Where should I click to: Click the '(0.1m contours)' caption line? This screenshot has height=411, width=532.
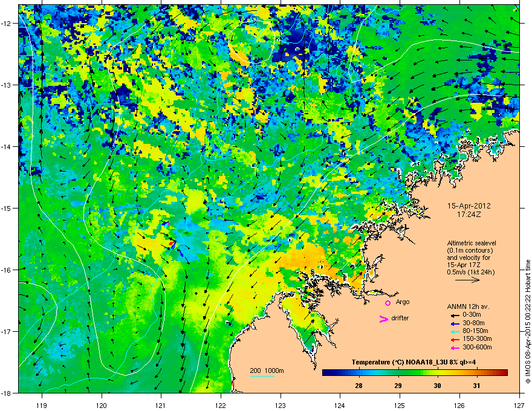pyautogui.click(x=470, y=250)
